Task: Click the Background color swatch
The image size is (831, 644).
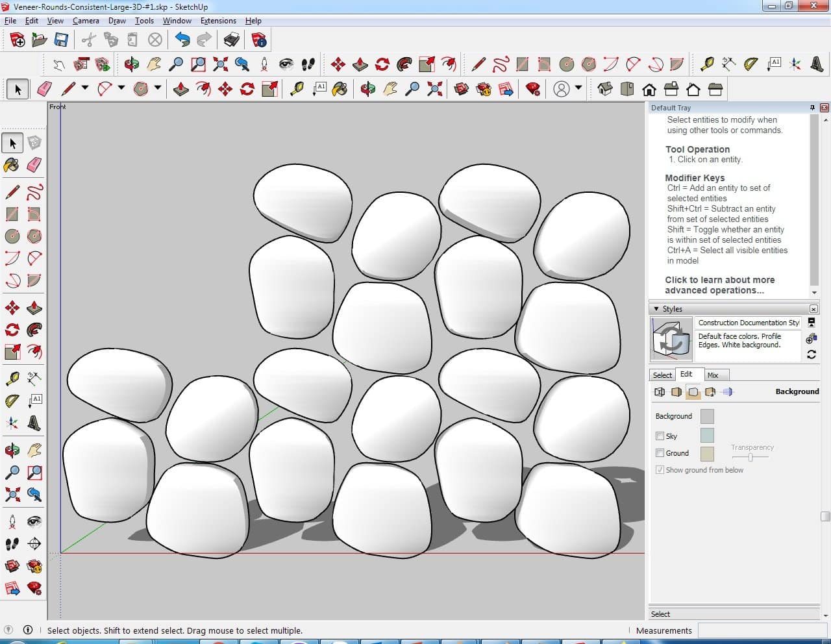Action: click(707, 416)
